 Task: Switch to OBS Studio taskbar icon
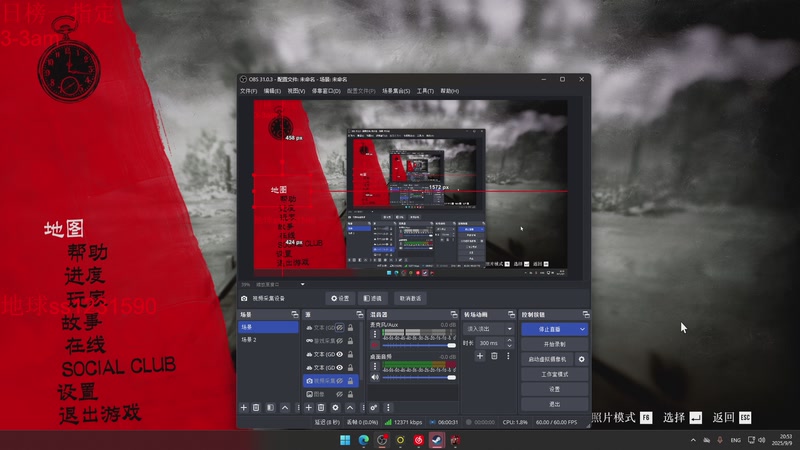coord(382,440)
